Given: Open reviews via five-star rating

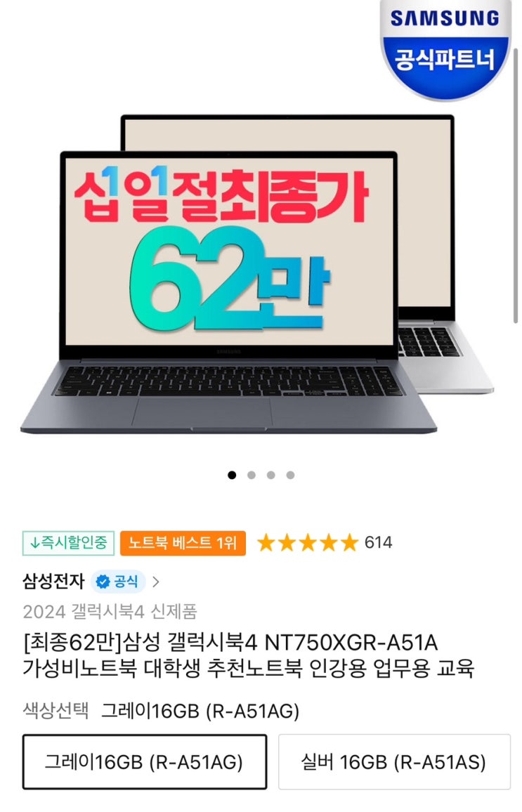Looking at the screenshot, I should [308, 543].
